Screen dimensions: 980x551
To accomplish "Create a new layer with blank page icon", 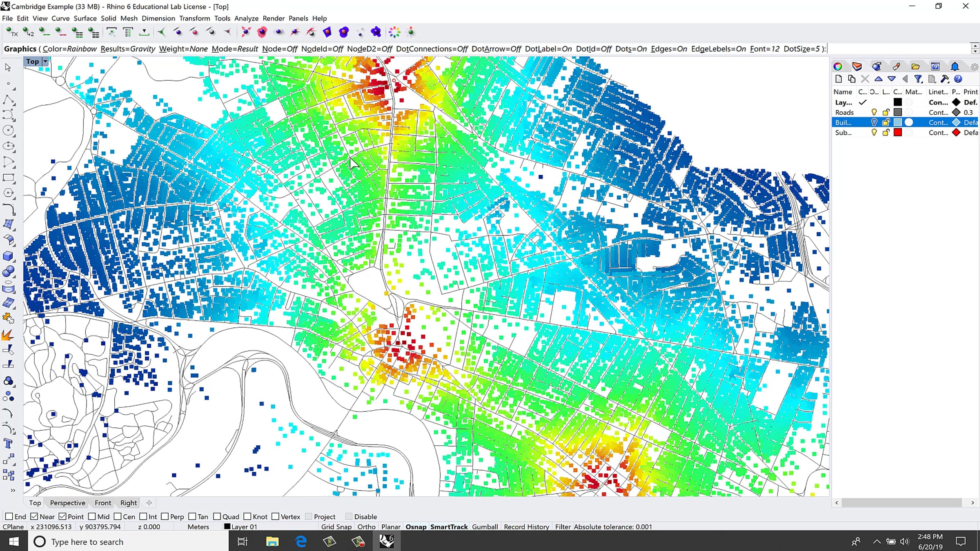I will (x=838, y=79).
